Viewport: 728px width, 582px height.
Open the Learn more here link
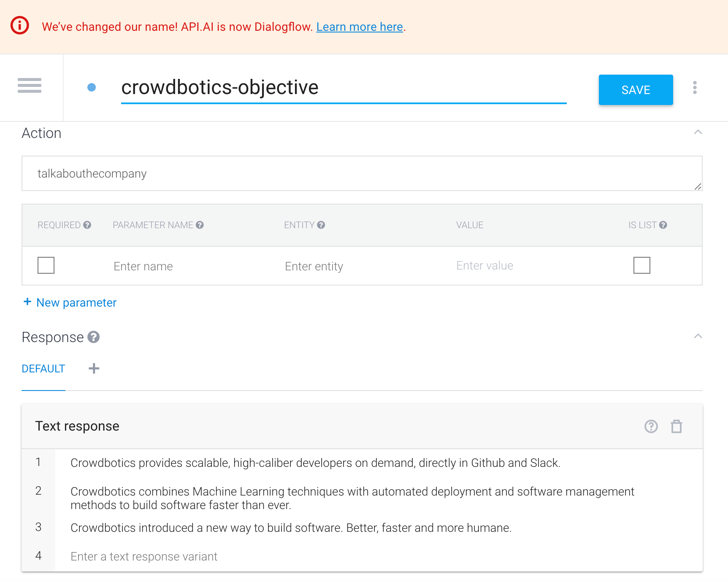[360, 27]
